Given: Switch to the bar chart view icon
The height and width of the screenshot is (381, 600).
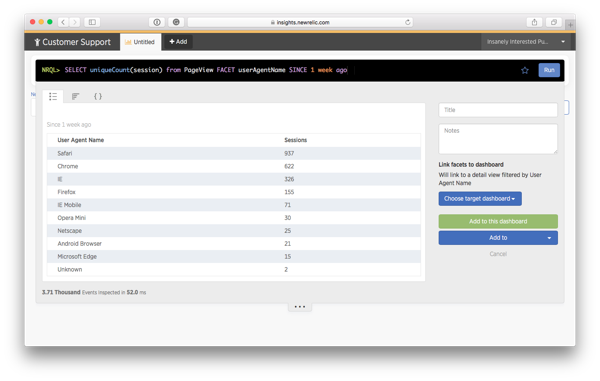Looking at the screenshot, I should pos(75,96).
